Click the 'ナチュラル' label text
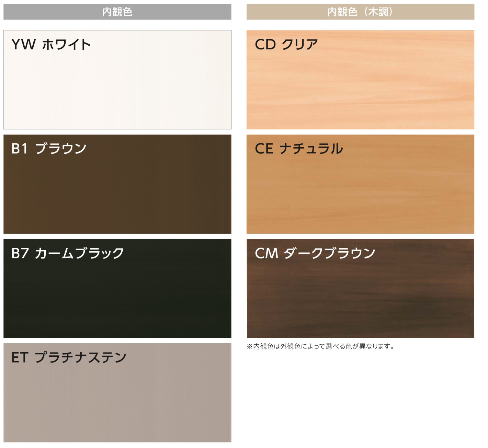 [311, 149]
